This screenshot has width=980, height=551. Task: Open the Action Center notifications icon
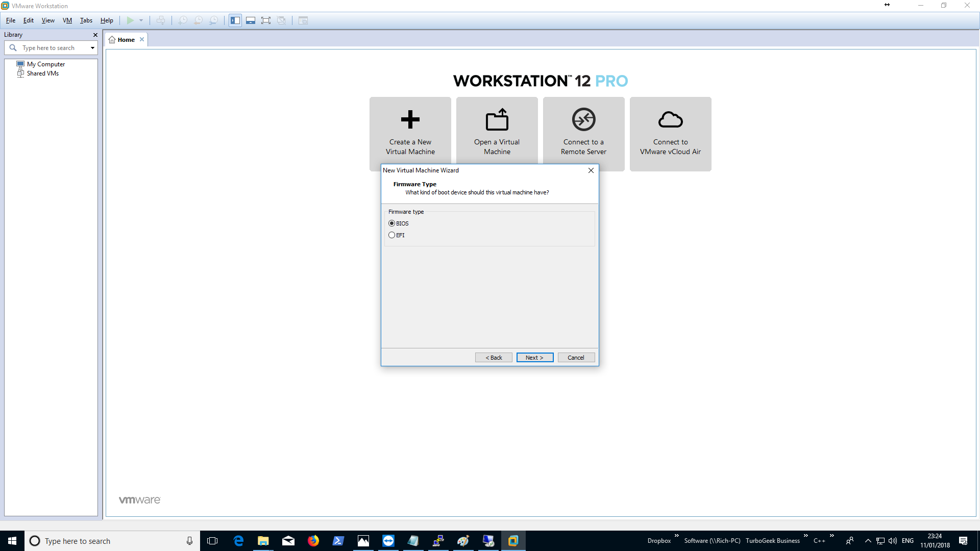pos(963,541)
